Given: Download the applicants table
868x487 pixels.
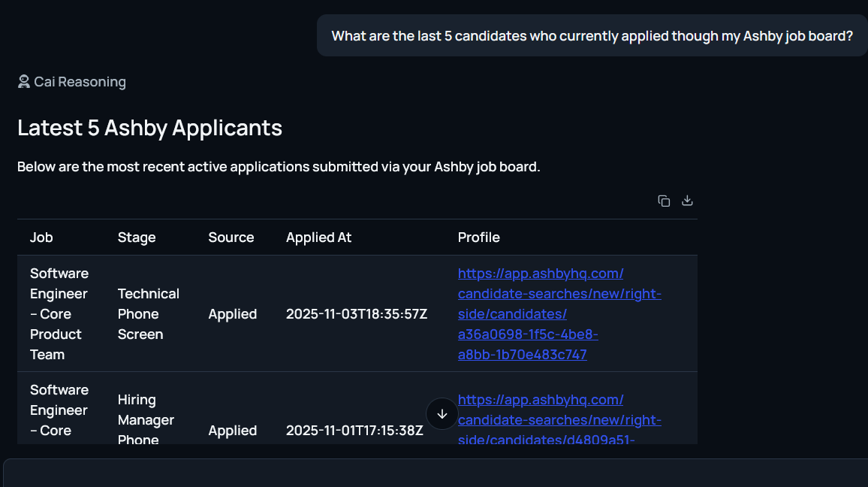Looking at the screenshot, I should coord(687,201).
